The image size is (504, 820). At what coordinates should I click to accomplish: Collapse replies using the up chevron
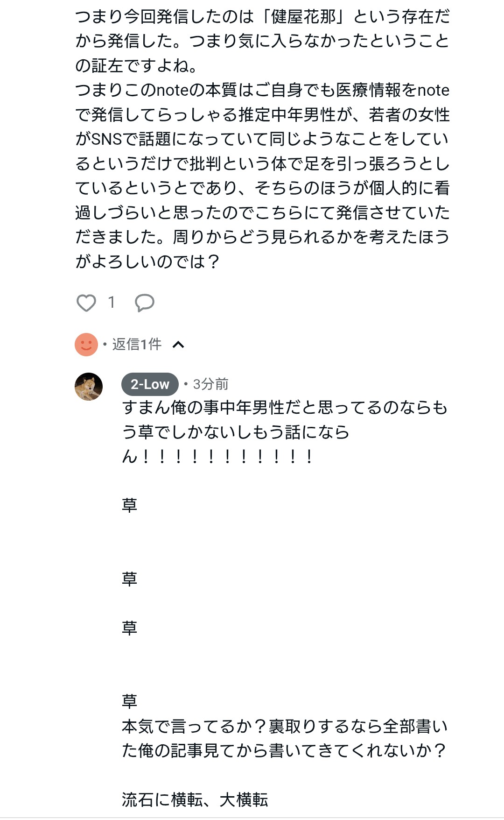pyautogui.click(x=178, y=345)
